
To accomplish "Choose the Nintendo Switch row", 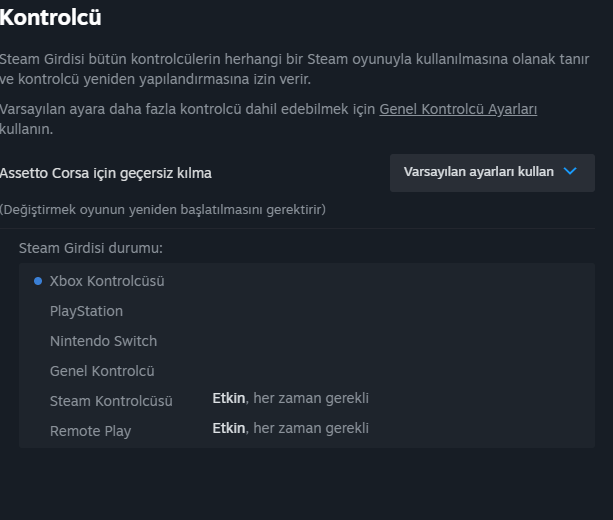I will click(103, 341).
